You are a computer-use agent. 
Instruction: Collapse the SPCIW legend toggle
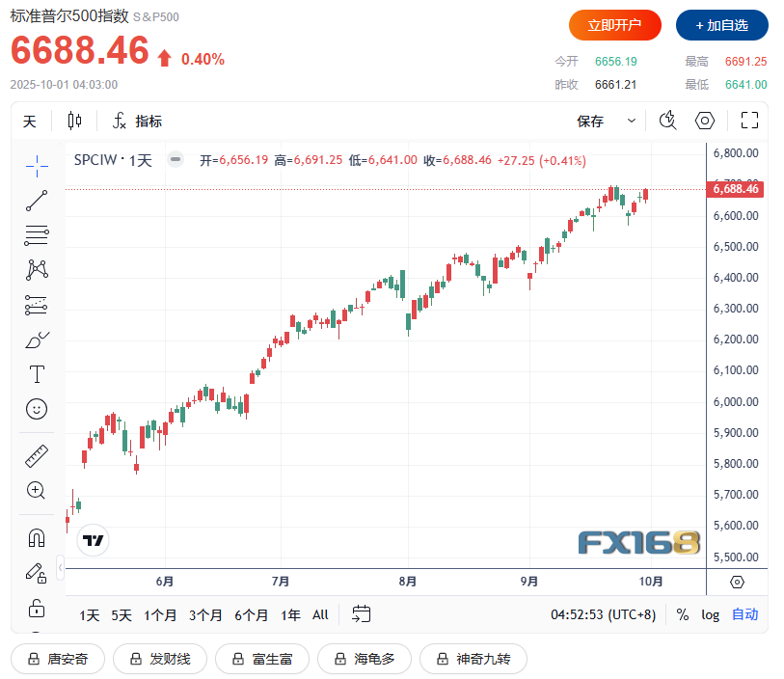175,159
